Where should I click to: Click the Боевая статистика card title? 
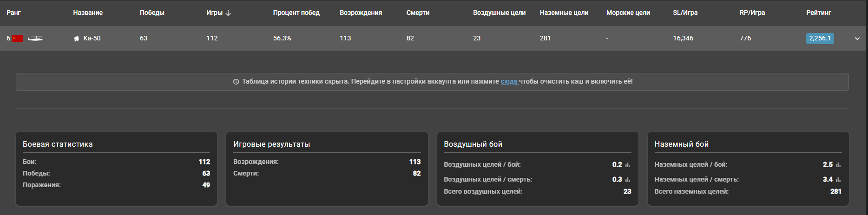point(58,144)
